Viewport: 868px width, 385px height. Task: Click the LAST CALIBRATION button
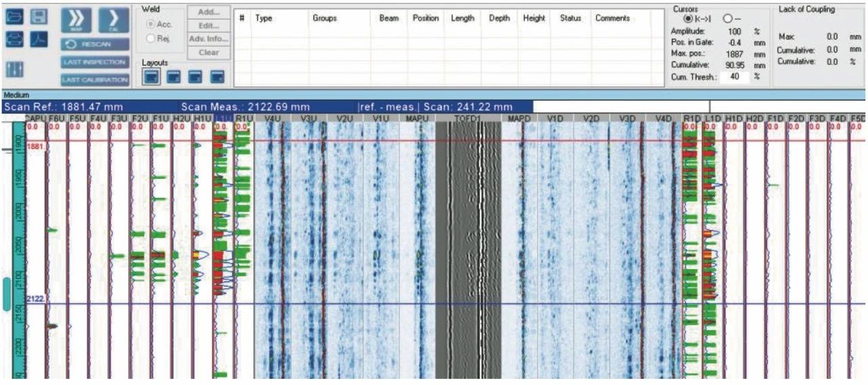coord(94,79)
